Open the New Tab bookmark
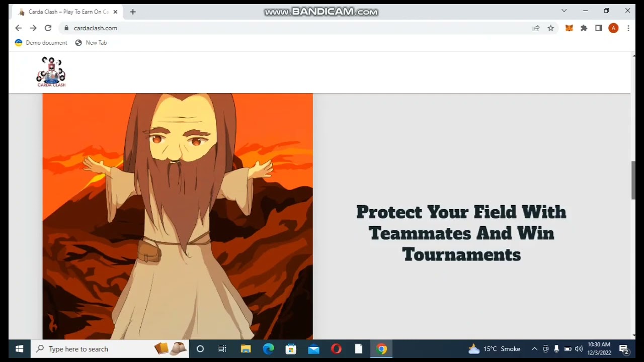 (x=91, y=43)
